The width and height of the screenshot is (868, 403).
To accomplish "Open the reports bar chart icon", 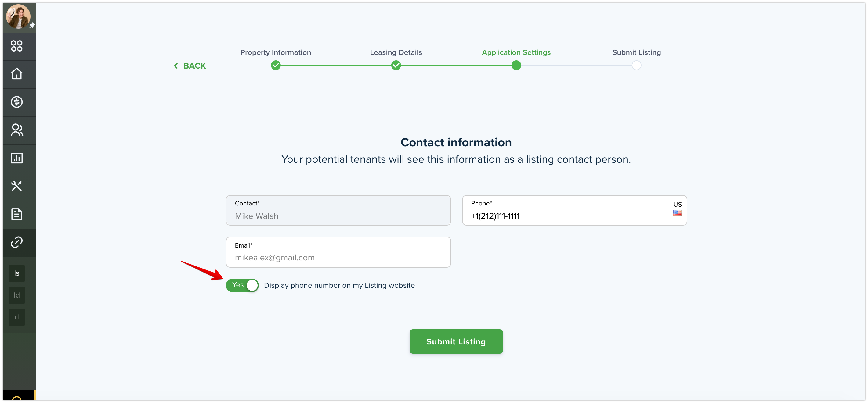I will coord(16,158).
